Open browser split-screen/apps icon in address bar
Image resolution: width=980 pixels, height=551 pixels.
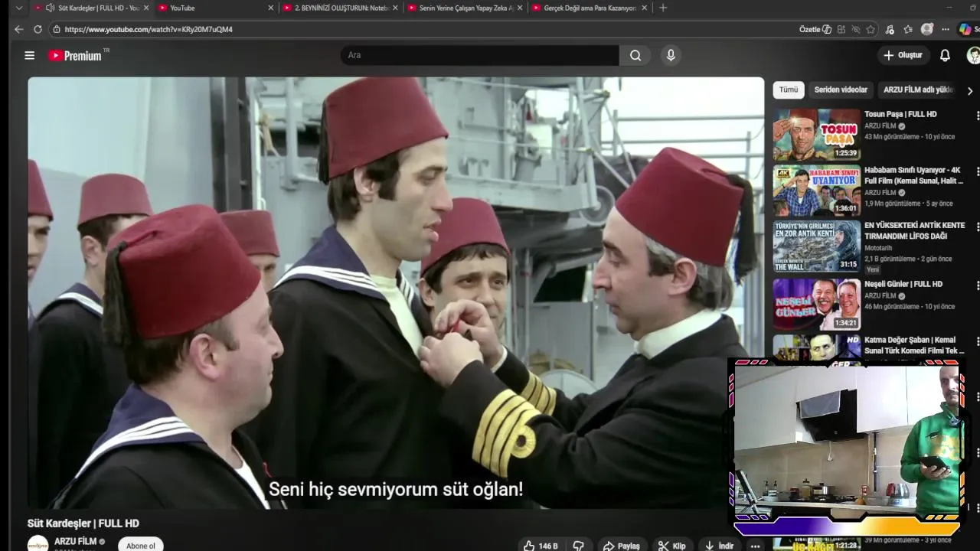[x=841, y=29]
